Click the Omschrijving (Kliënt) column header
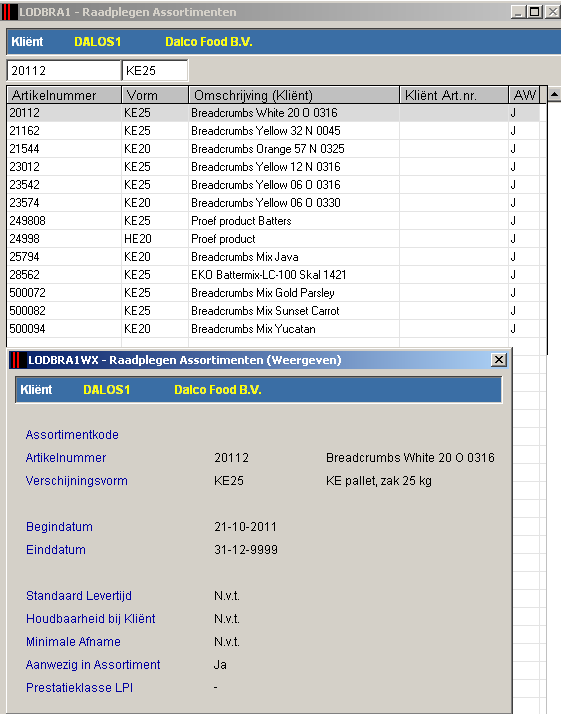The image size is (561, 714). click(294, 95)
